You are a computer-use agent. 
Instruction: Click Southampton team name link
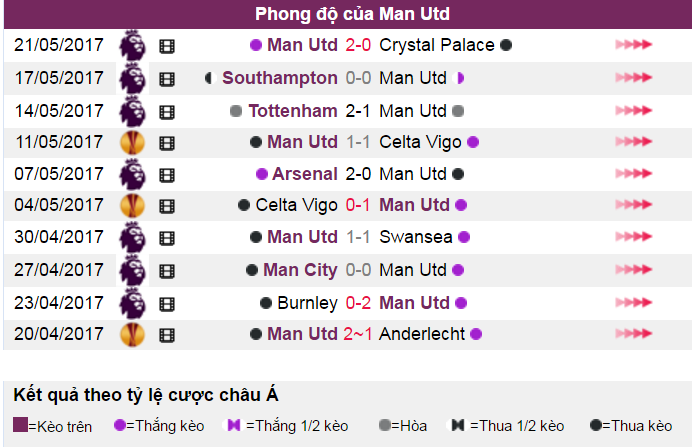(x=280, y=78)
